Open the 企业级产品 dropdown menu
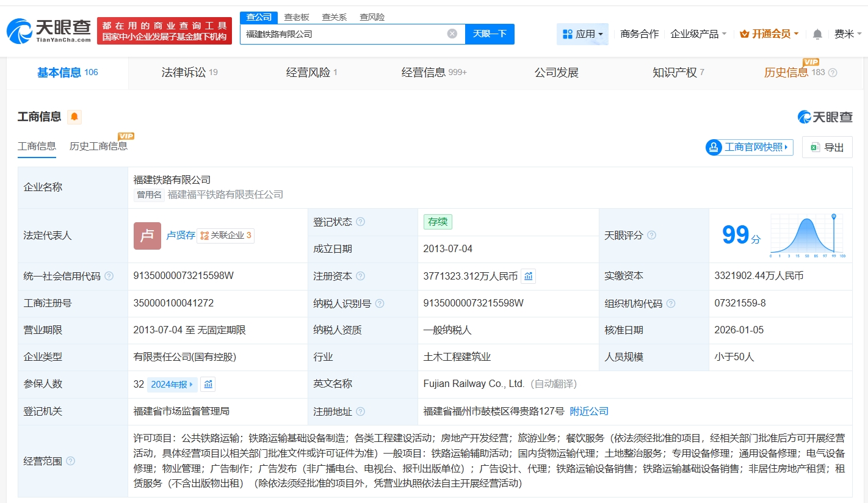This screenshot has width=868, height=503. 698,34
